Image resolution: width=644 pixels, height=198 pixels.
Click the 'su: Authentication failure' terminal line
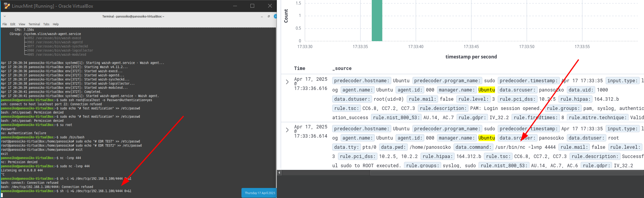point(23,133)
